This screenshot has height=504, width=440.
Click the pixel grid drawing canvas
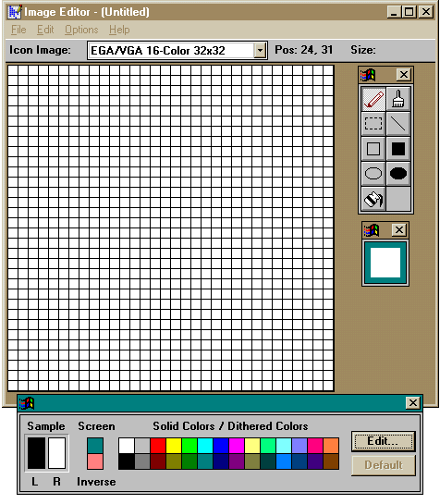(171, 227)
